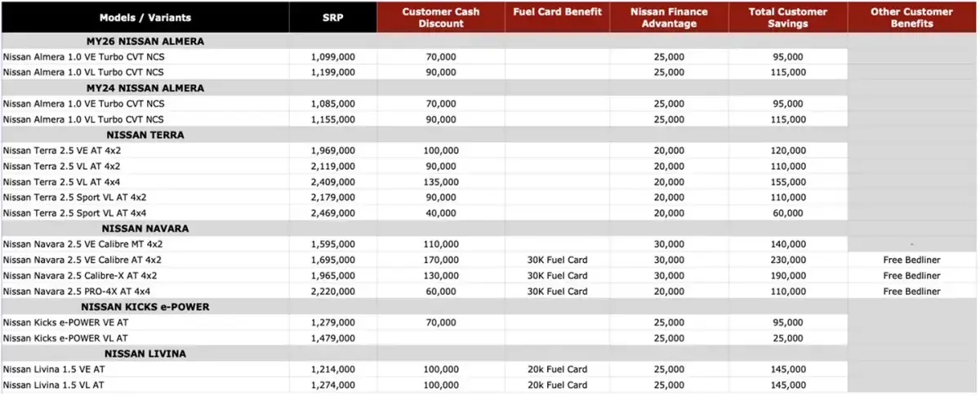Select the NISSAN TERRA section heading

tap(145, 135)
